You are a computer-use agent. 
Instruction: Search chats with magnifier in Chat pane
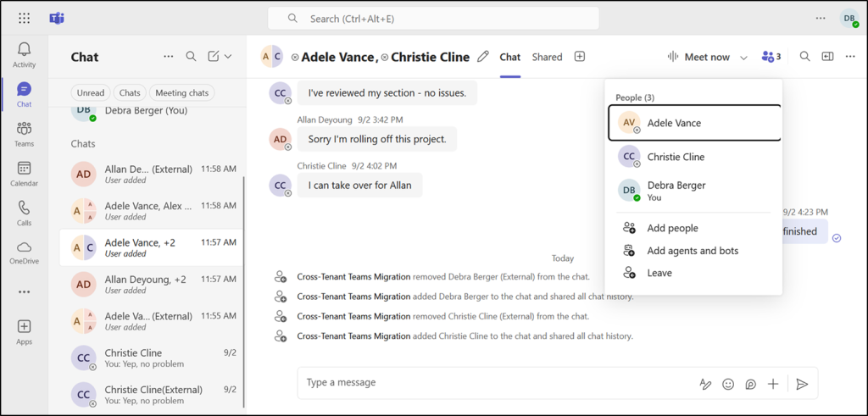click(191, 57)
